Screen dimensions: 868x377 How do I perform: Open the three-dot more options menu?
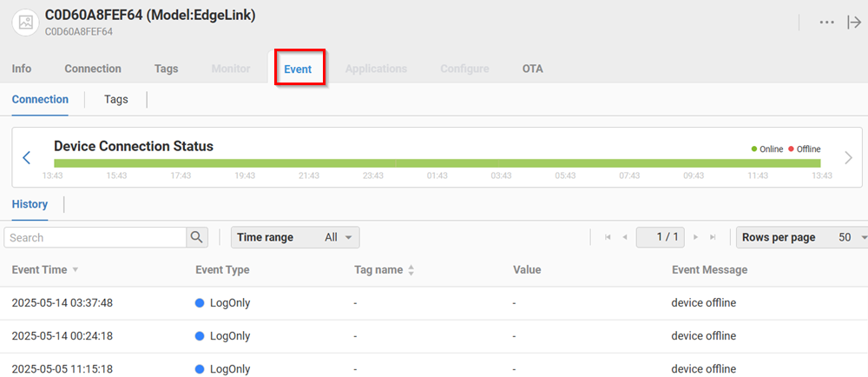pyautogui.click(x=826, y=23)
